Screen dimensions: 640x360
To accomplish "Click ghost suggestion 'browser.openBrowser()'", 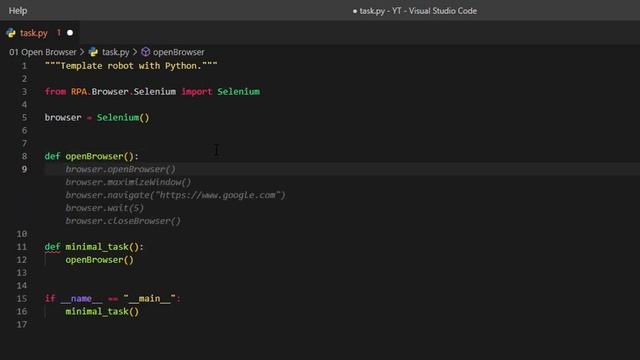I will [x=120, y=169].
